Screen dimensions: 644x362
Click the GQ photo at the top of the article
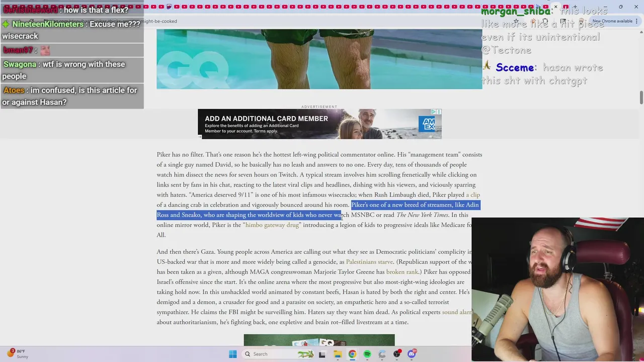(x=319, y=59)
